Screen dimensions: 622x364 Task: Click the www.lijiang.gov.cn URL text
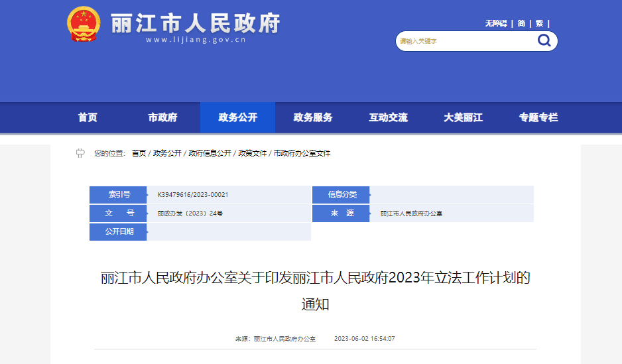point(196,40)
